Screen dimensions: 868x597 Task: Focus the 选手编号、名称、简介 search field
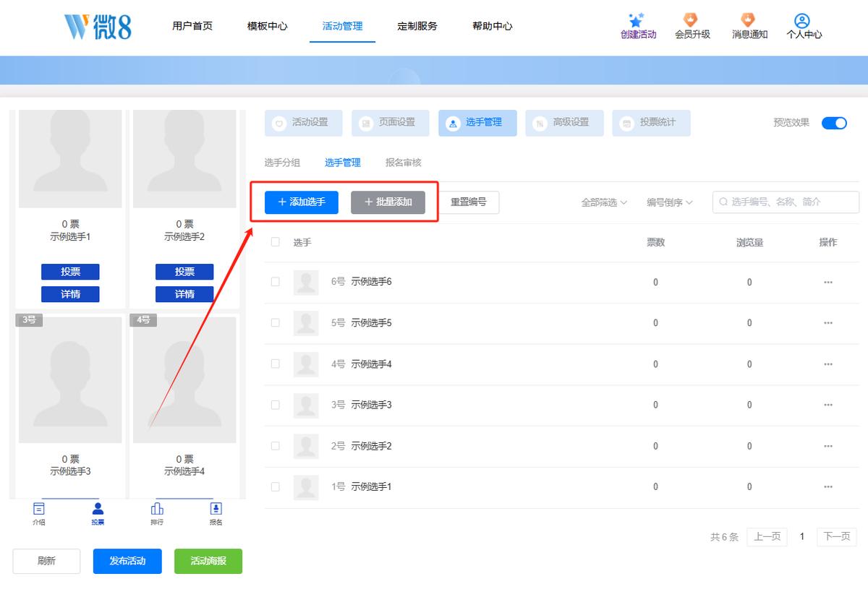click(786, 202)
